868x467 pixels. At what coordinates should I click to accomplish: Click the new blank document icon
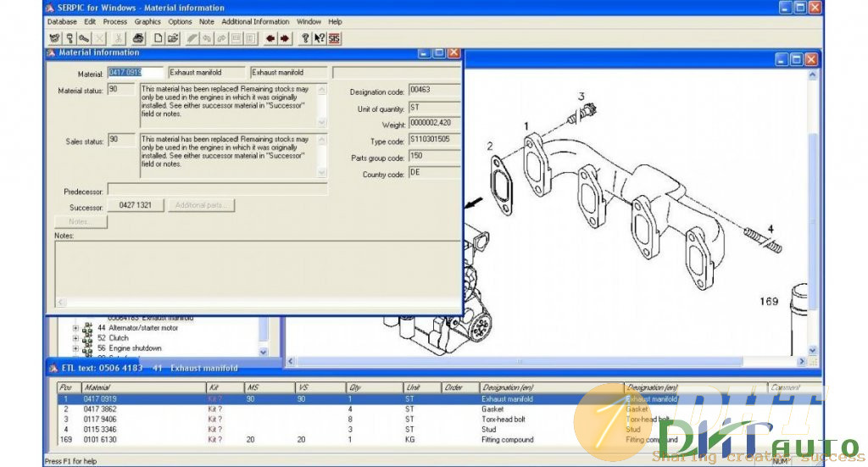click(x=158, y=38)
